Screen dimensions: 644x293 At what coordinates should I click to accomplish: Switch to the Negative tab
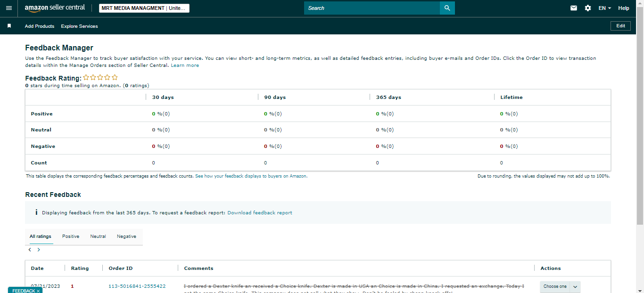click(126, 236)
